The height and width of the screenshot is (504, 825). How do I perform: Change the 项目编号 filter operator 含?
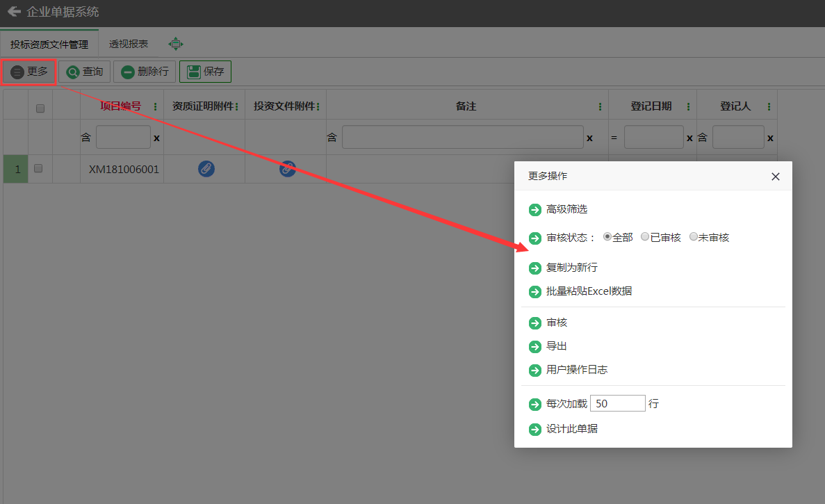(85, 138)
